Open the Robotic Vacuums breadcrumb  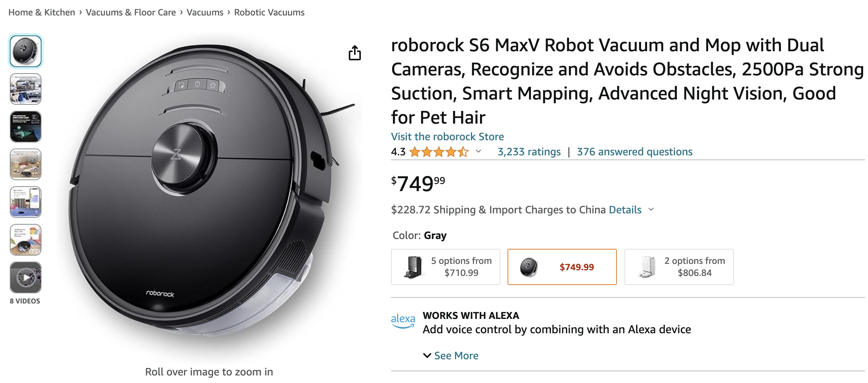pyautogui.click(x=269, y=12)
